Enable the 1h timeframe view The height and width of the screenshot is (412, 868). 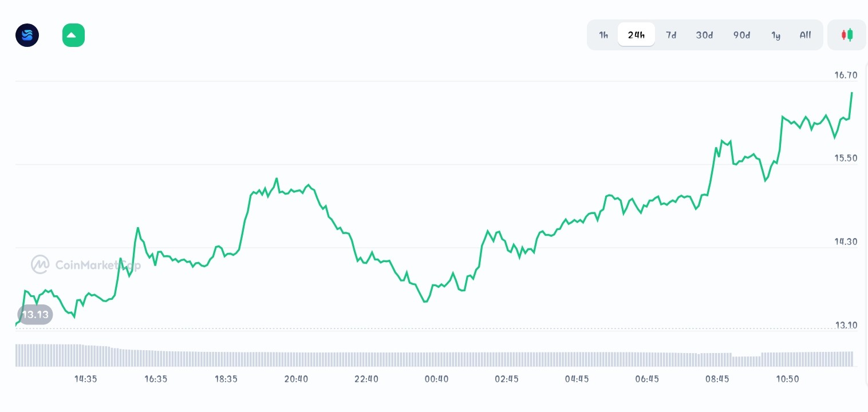[603, 34]
